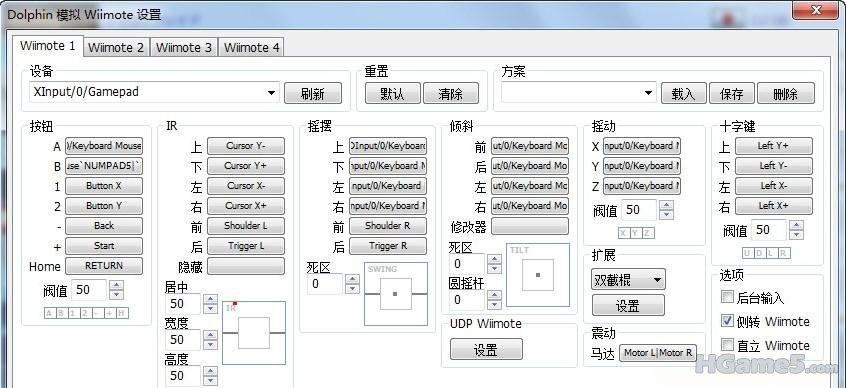Click the Button X mapping for 1
Screen dimensions: 846x388
[104, 186]
